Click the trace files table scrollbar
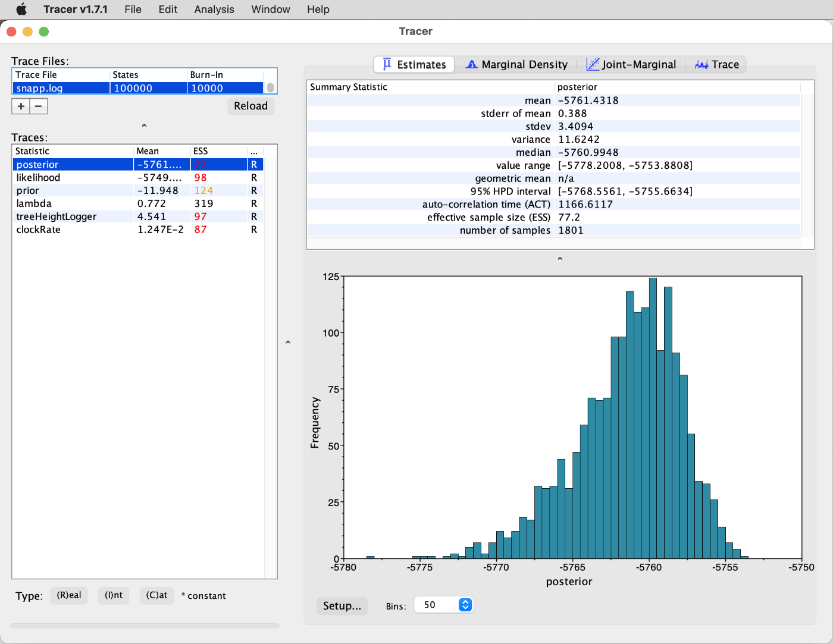This screenshot has width=833, height=644. tap(271, 88)
